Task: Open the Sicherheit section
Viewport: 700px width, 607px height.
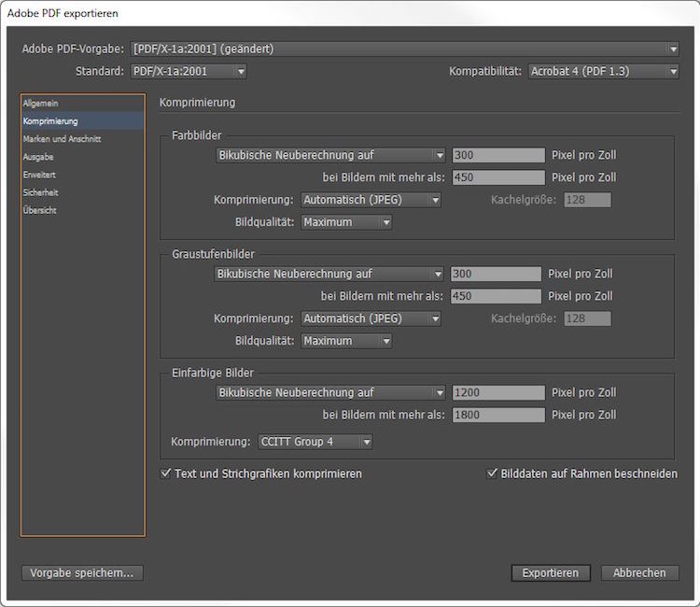Action: (x=82, y=192)
